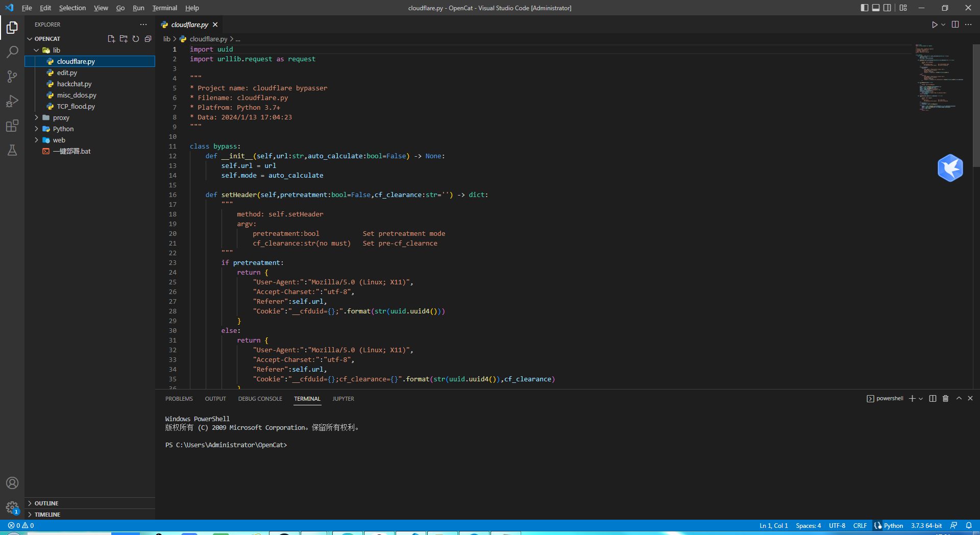Switch to the JUPYTER tab

click(x=343, y=399)
